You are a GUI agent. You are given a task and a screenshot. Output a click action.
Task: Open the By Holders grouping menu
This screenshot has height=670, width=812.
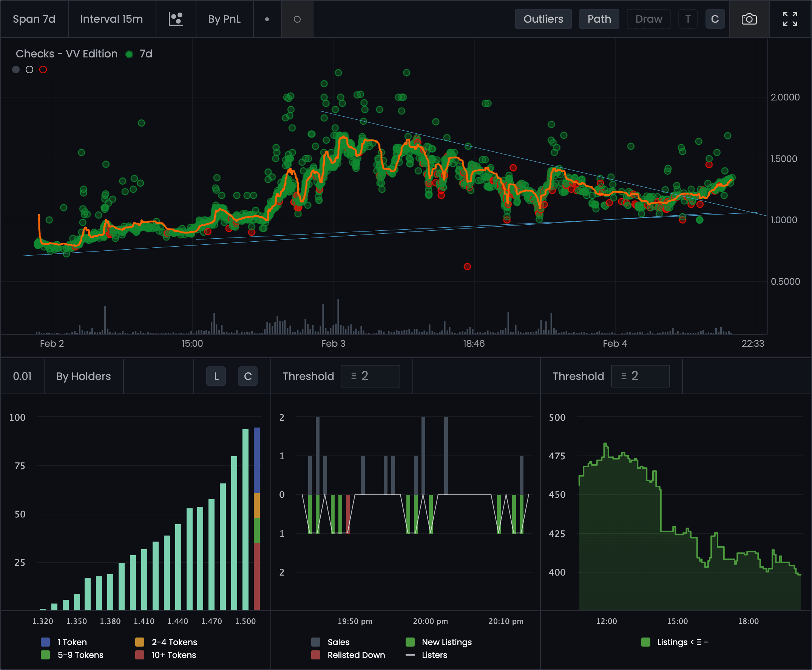pyautogui.click(x=83, y=376)
